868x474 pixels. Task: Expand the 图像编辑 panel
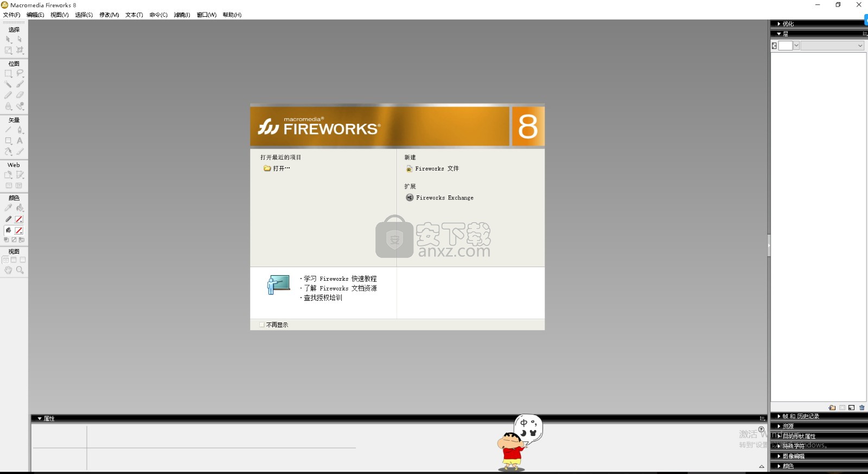779,456
